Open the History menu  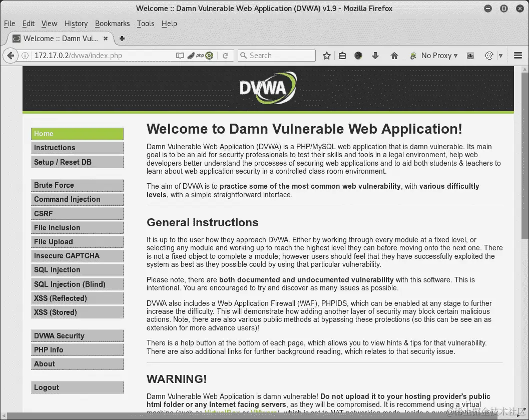76,24
